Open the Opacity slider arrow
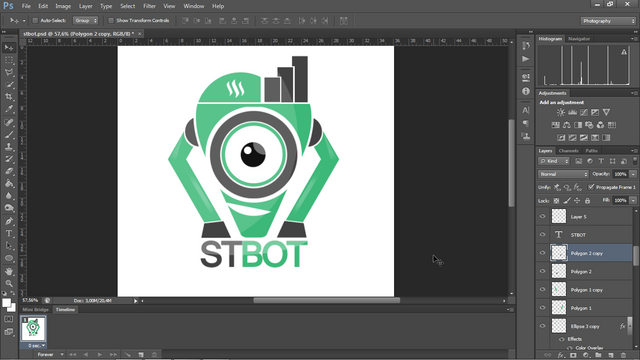640x360 pixels. [x=633, y=174]
